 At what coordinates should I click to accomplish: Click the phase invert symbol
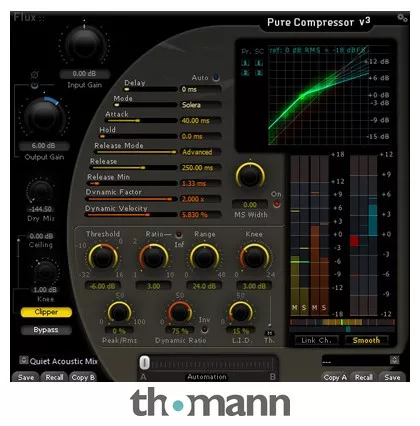tap(35, 75)
